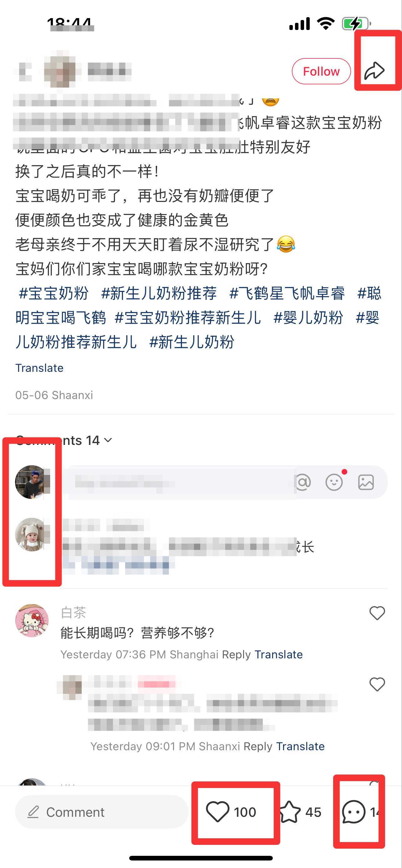Open hashtag #新生儿奶粉推荐
Image resolution: width=402 pixels, height=868 pixels.
pos(159,293)
